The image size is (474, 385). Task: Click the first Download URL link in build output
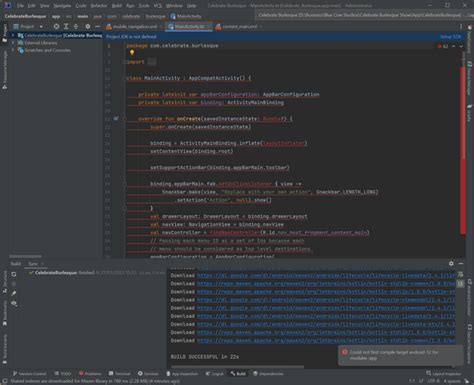[x=326, y=276]
